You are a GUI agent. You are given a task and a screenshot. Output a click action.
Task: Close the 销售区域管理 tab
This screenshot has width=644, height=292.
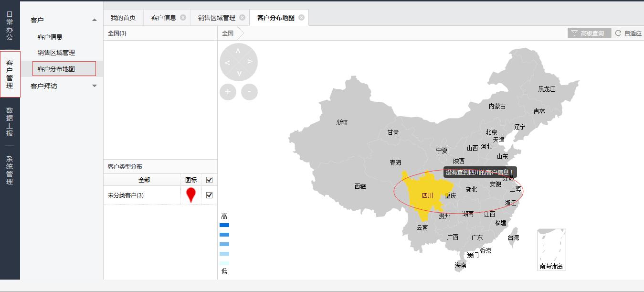coord(242,18)
